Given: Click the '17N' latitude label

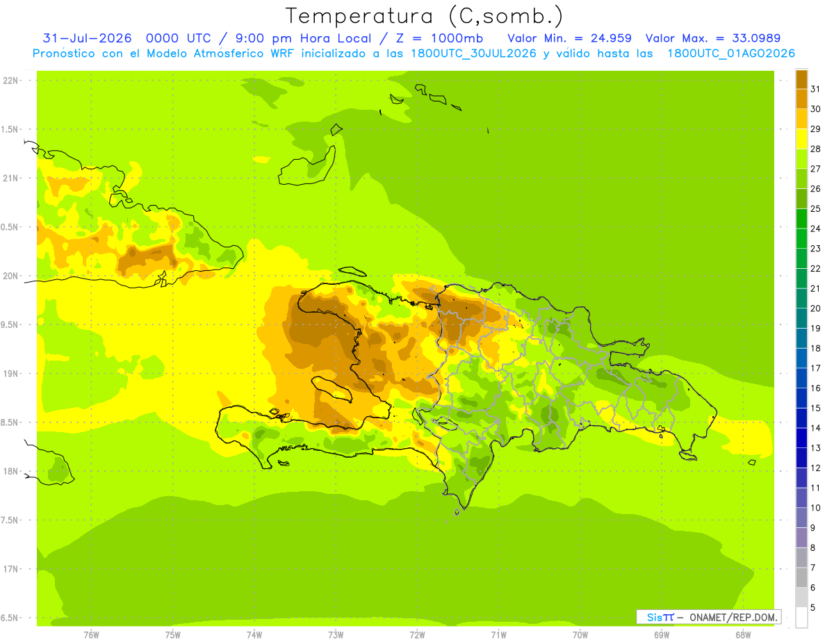Looking at the screenshot, I should [x=11, y=569].
